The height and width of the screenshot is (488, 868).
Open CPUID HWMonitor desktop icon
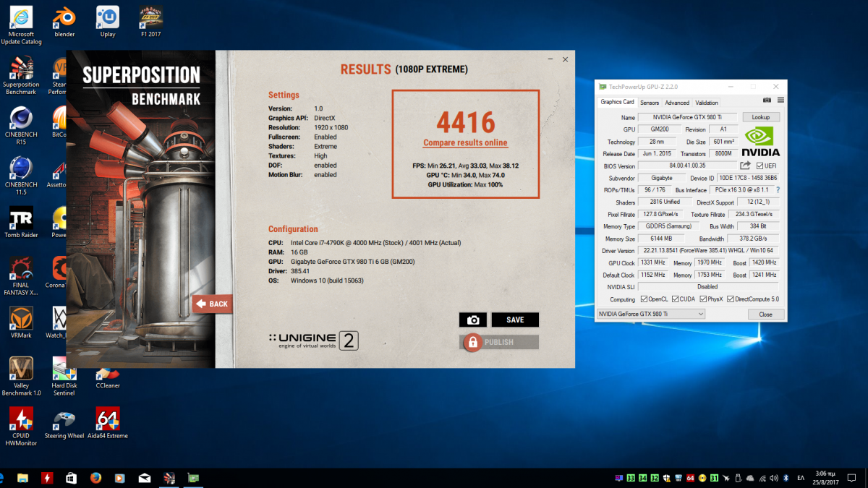(20, 427)
